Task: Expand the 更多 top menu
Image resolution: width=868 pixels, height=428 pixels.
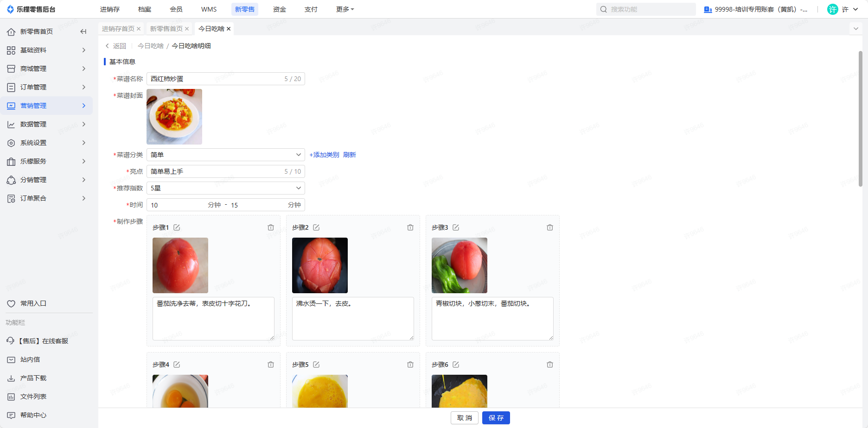Action: tap(345, 9)
